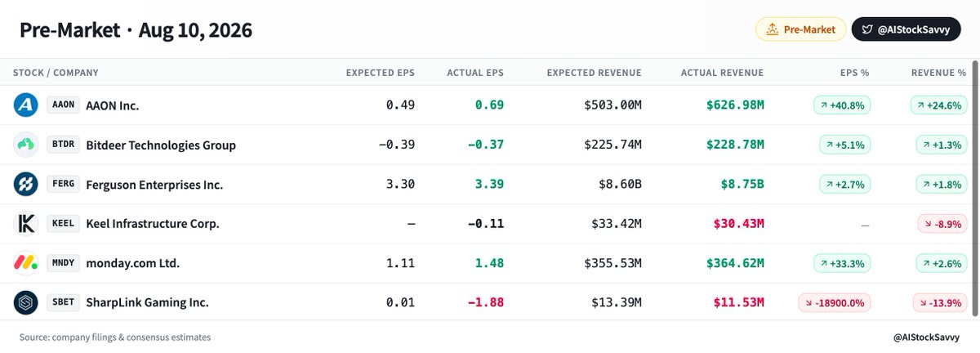Image resolution: width=980 pixels, height=353 pixels.
Task: Click the +1.3% revenue badge
Action: pyautogui.click(x=941, y=145)
